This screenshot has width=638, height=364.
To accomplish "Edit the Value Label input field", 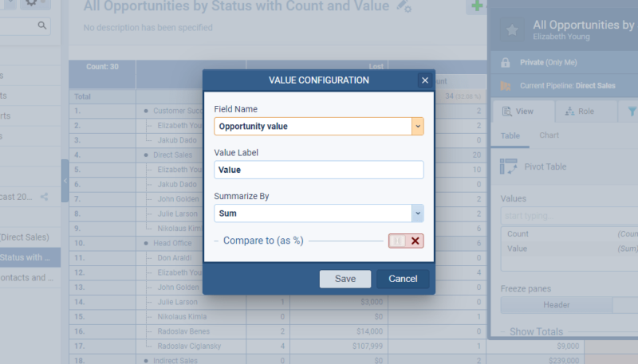I will (318, 170).
